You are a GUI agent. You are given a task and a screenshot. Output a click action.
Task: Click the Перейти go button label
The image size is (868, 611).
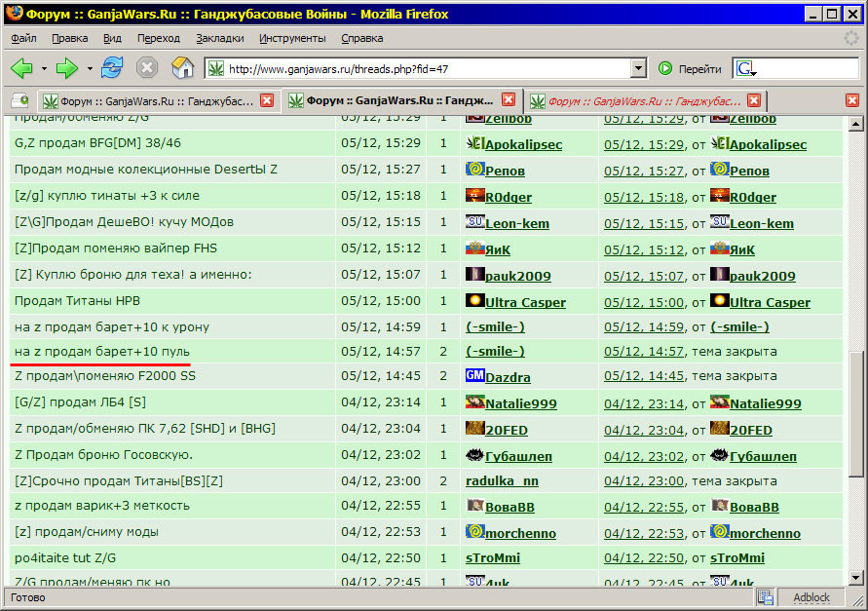[x=699, y=69]
